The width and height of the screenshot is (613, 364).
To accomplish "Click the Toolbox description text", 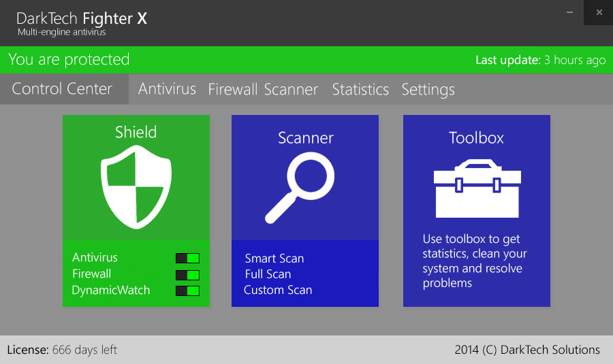I will coord(475,261).
